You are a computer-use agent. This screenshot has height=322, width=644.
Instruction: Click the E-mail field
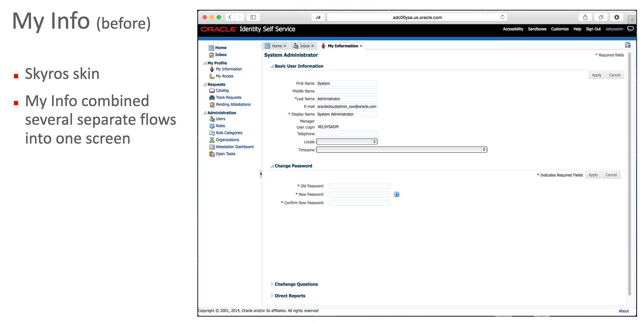click(x=347, y=106)
